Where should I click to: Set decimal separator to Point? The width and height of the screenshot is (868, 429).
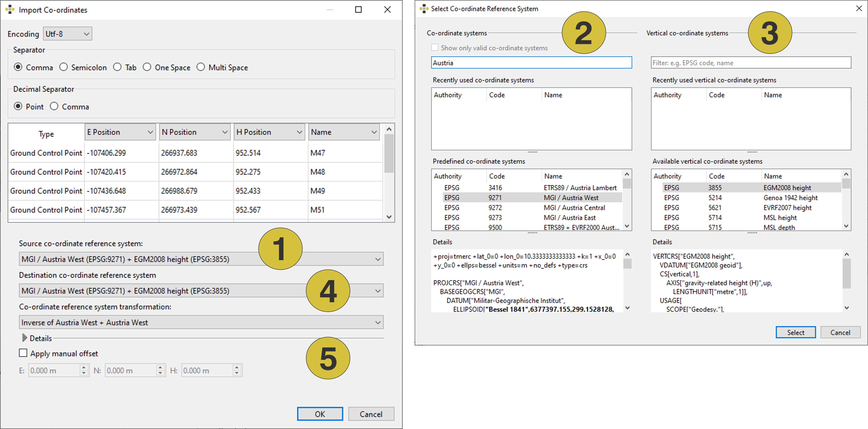click(x=18, y=106)
